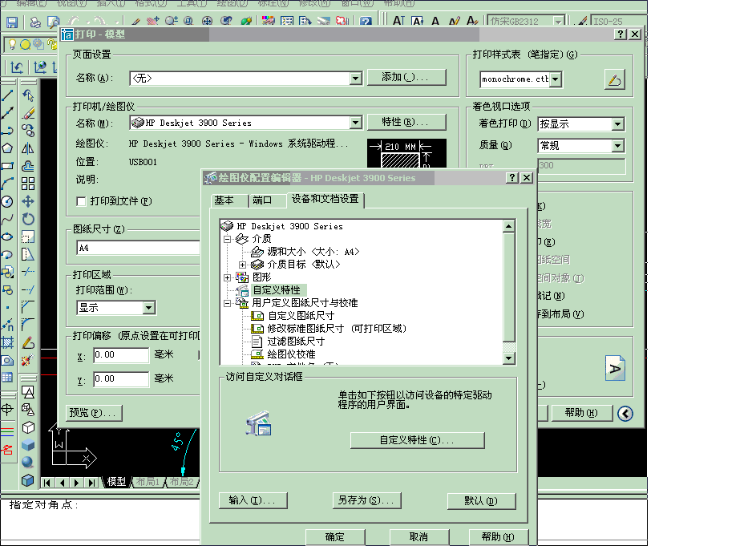The image size is (756, 546).
Task: Select the Offset modify tool
Action: coord(28,166)
